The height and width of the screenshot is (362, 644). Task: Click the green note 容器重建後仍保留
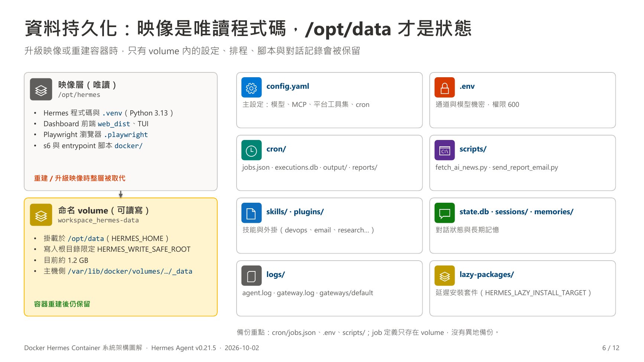(62, 304)
